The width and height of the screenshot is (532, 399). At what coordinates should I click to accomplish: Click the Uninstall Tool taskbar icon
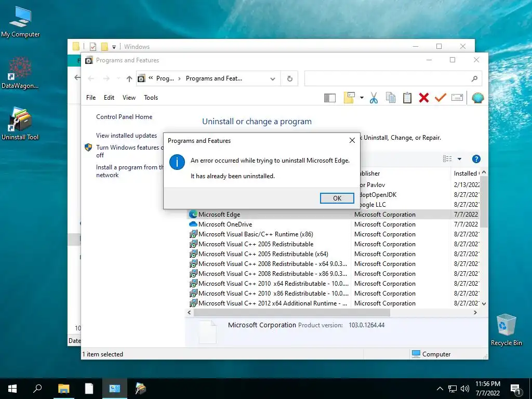(140, 389)
